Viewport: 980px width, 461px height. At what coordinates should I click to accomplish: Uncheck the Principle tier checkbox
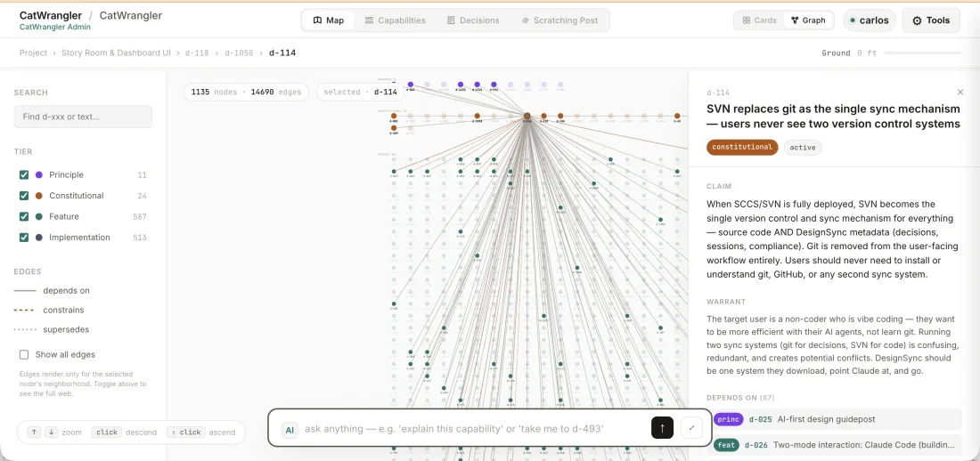[x=24, y=175]
